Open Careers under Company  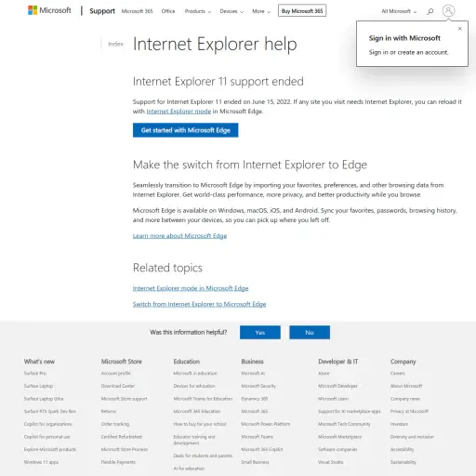click(398, 373)
